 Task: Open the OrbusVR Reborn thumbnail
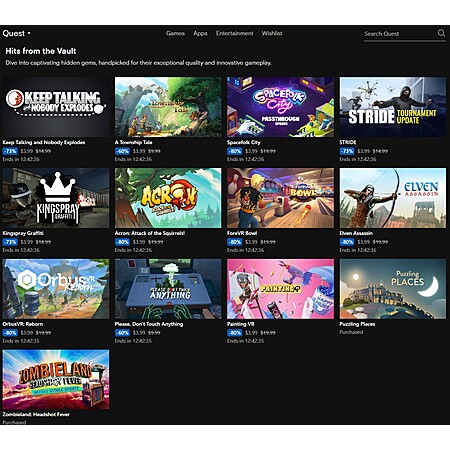coord(56,289)
